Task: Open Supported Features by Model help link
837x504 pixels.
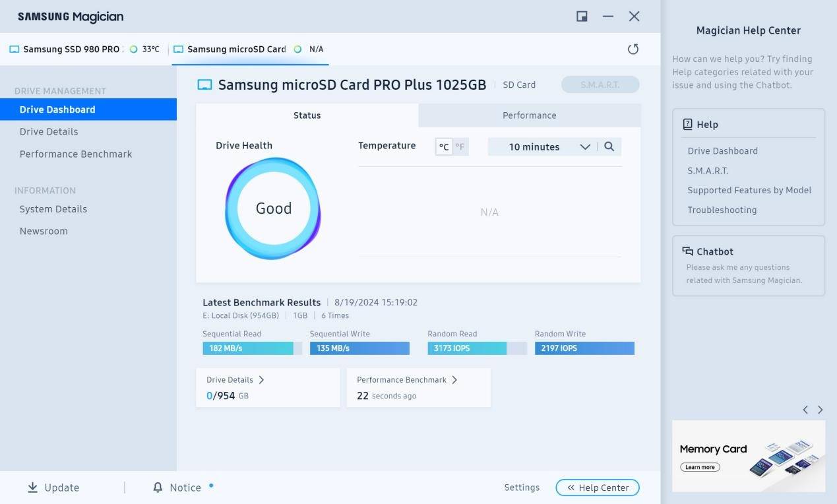Action: [x=749, y=190]
